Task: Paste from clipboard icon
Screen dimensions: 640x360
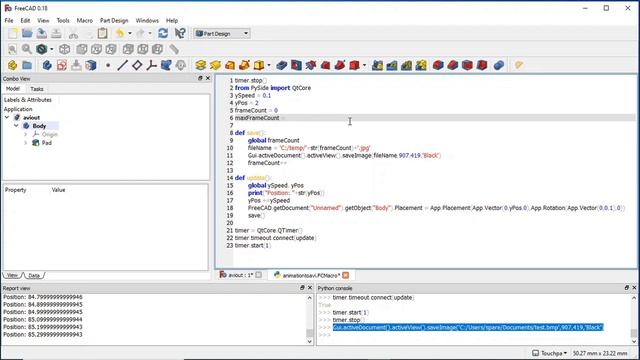Action: 102,33
